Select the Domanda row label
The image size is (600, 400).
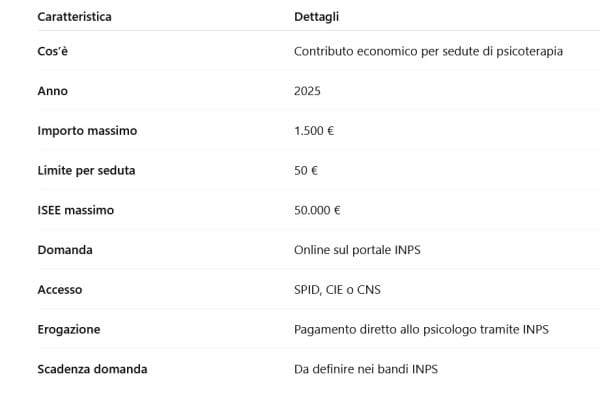click(65, 250)
